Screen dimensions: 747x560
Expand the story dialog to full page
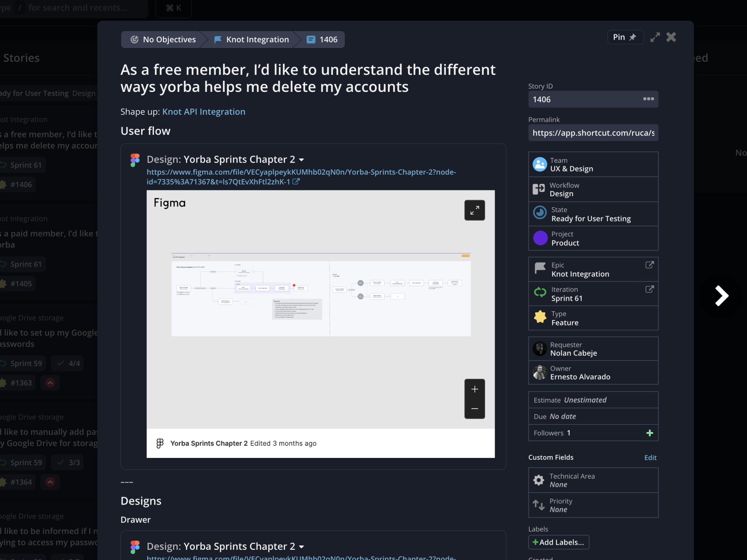[x=655, y=37]
